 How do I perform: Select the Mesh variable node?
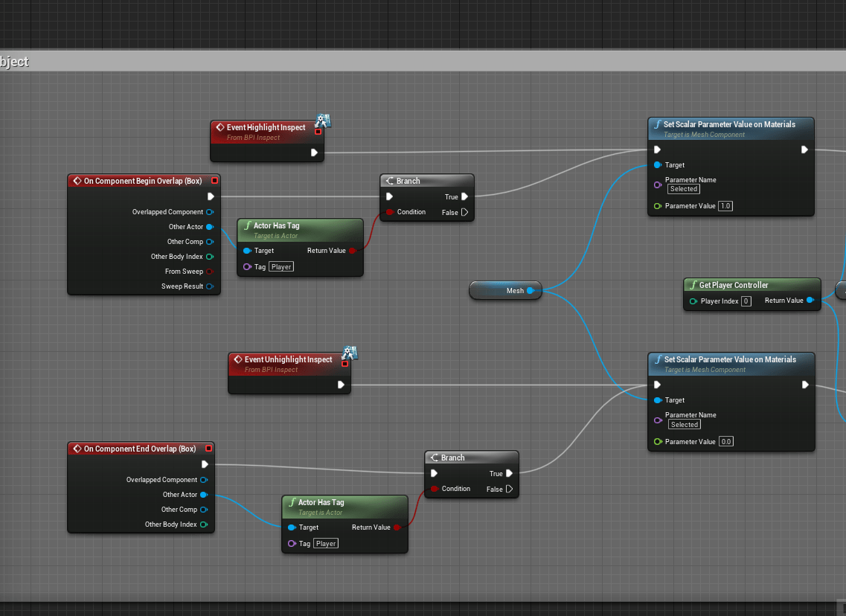click(506, 291)
